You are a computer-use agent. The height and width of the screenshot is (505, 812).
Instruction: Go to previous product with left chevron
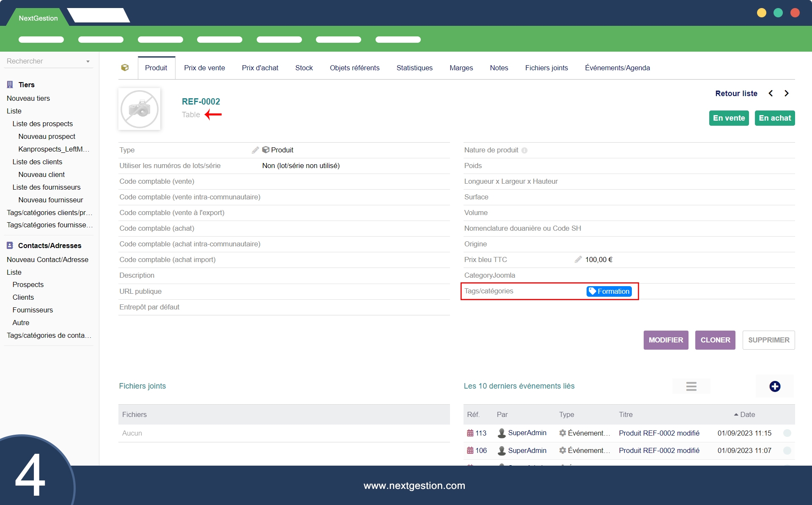coord(771,94)
